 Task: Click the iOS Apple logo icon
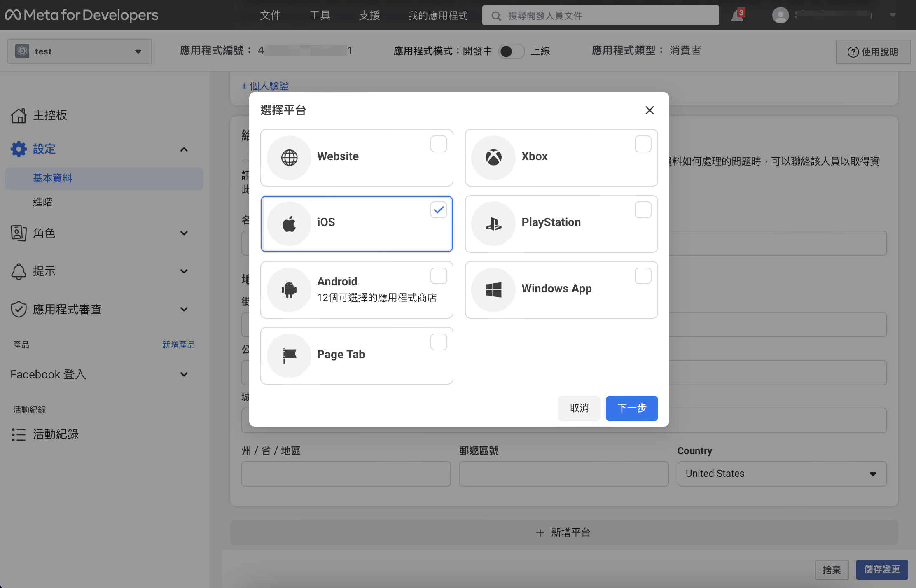(289, 224)
